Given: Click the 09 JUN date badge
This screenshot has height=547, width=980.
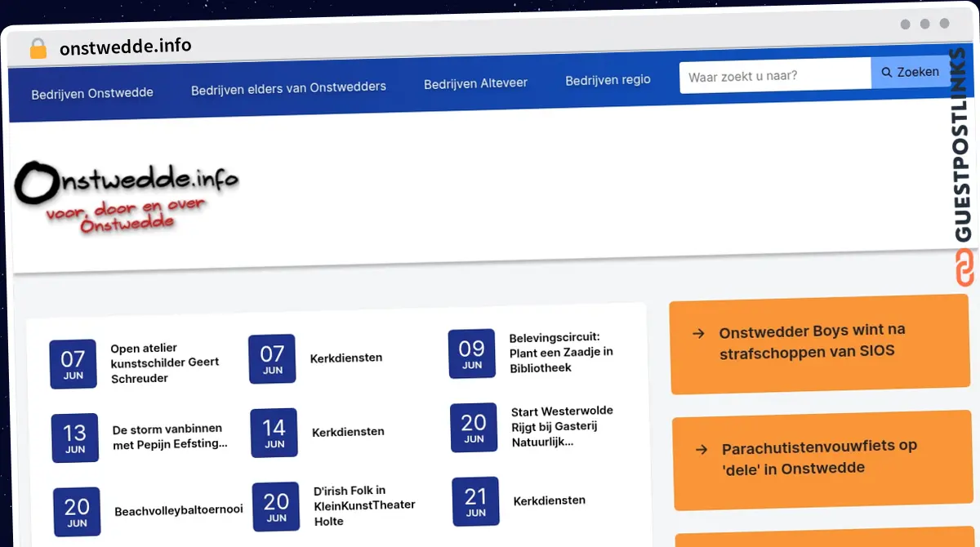Looking at the screenshot, I should click(x=471, y=354).
